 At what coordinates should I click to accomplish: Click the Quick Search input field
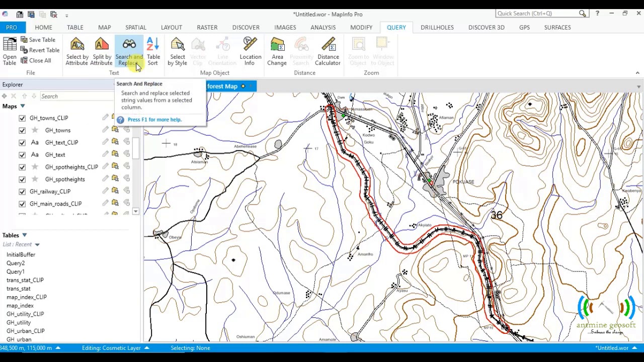pyautogui.click(x=536, y=14)
